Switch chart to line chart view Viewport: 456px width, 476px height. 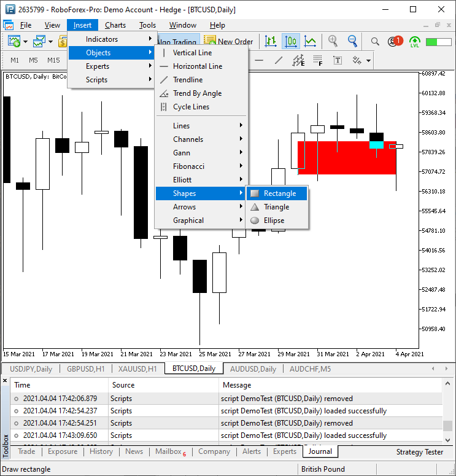pos(310,41)
